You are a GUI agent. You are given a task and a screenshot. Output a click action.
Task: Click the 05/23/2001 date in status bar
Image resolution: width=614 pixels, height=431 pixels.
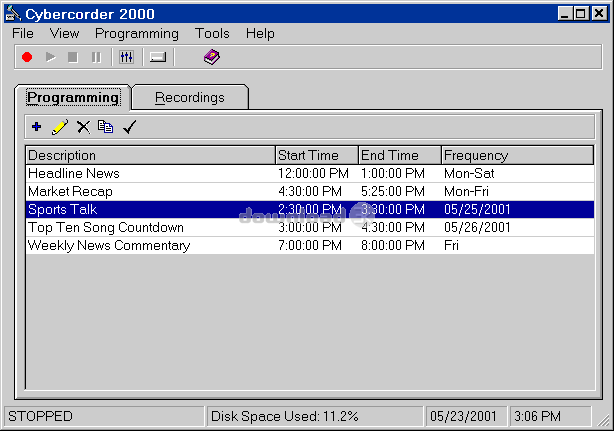(463, 416)
